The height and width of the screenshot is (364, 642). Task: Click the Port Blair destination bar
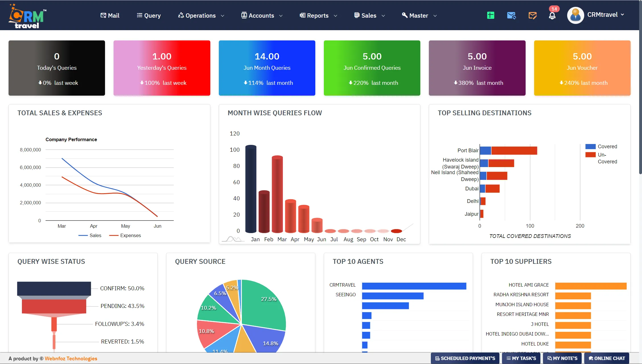tap(509, 151)
